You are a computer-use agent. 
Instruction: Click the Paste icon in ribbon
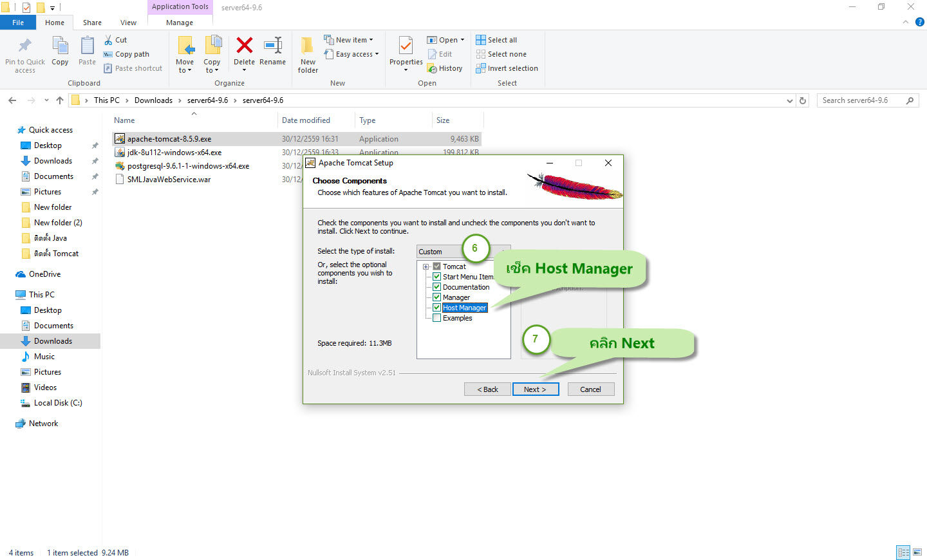tap(87, 46)
